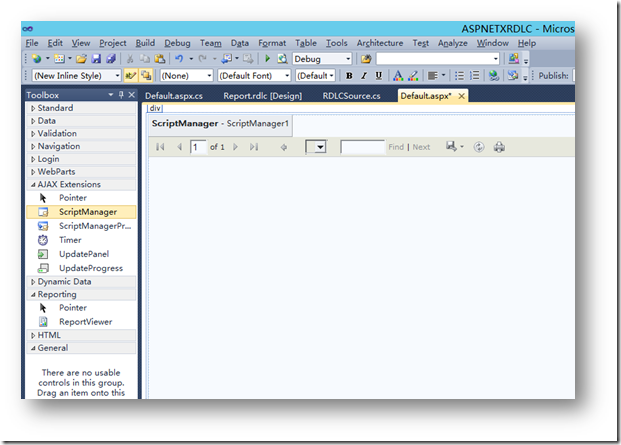Click the ReportViewer find text field
The height and width of the screenshot is (445, 621).
[362, 147]
